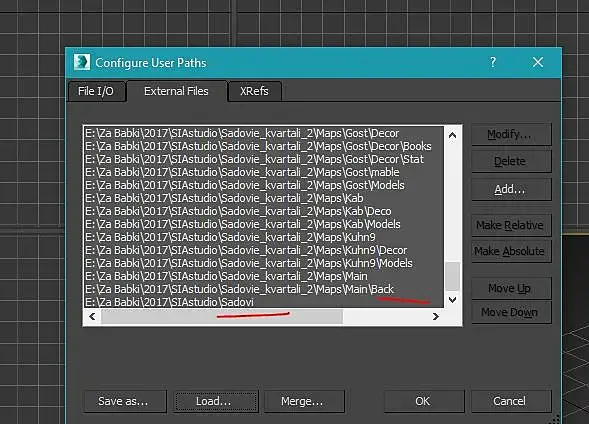
Task: Click the 3ds Max dialog title icon
Action: point(82,62)
